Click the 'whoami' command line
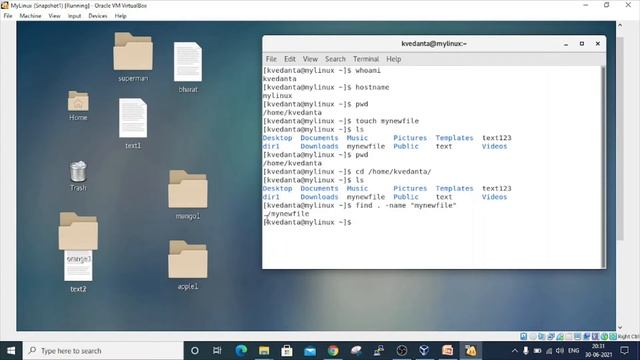This screenshot has height=360, width=640. click(322, 70)
